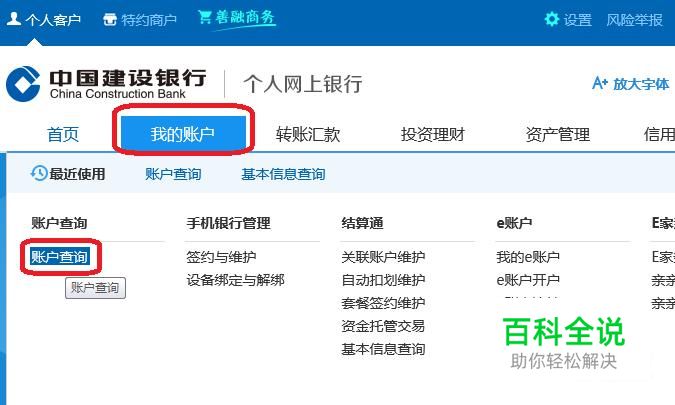Open the 风险举报 link
Screen dimensions: 675x405
point(634,20)
